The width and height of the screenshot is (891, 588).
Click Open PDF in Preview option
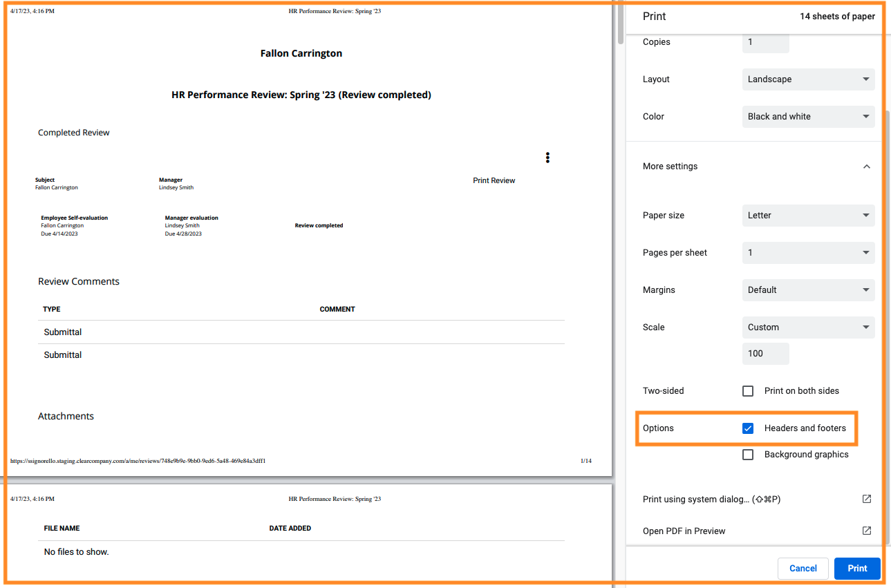point(684,531)
